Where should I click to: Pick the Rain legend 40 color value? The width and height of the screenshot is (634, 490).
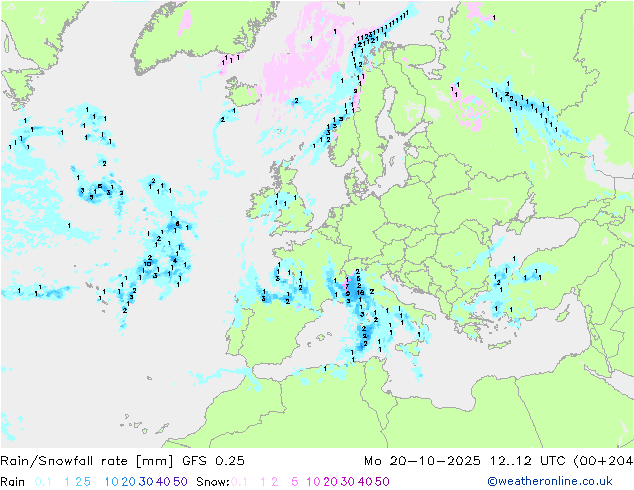pyautogui.click(x=163, y=482)
